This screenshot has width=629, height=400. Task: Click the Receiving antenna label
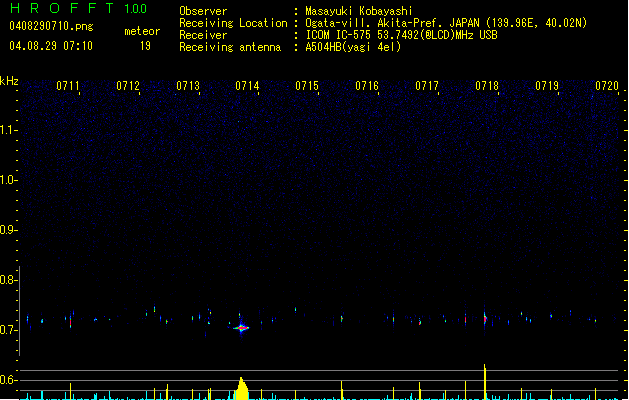(x=230, y=47)
